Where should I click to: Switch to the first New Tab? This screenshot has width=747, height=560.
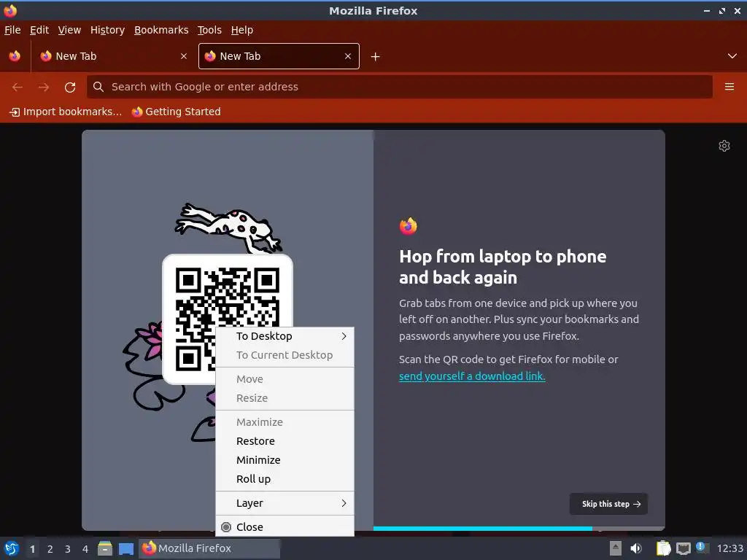[113, 56]
